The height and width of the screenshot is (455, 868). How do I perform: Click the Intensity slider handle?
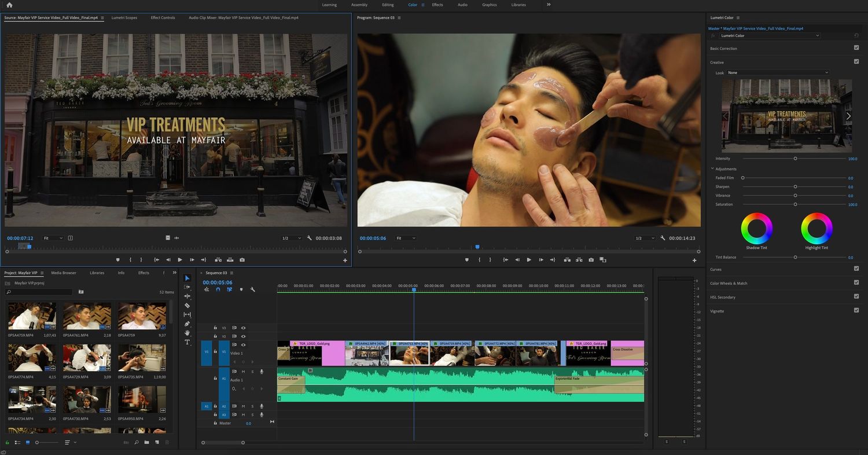(795, 158)
